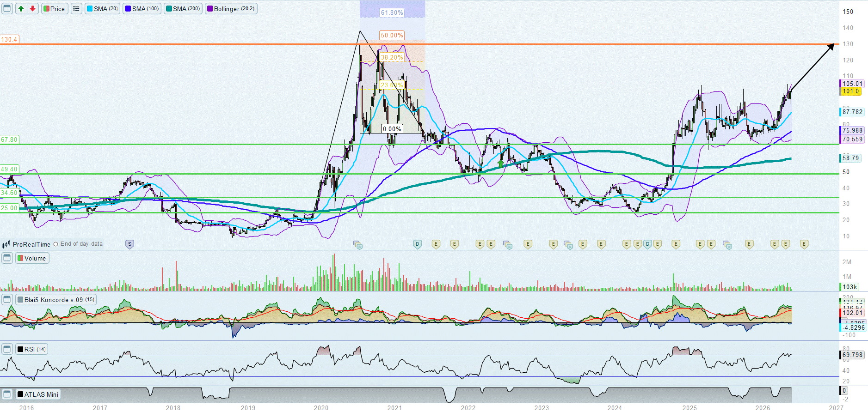Click the main chart panel window icon
Viewport: 868px width, 412px height.
(7, 9)
